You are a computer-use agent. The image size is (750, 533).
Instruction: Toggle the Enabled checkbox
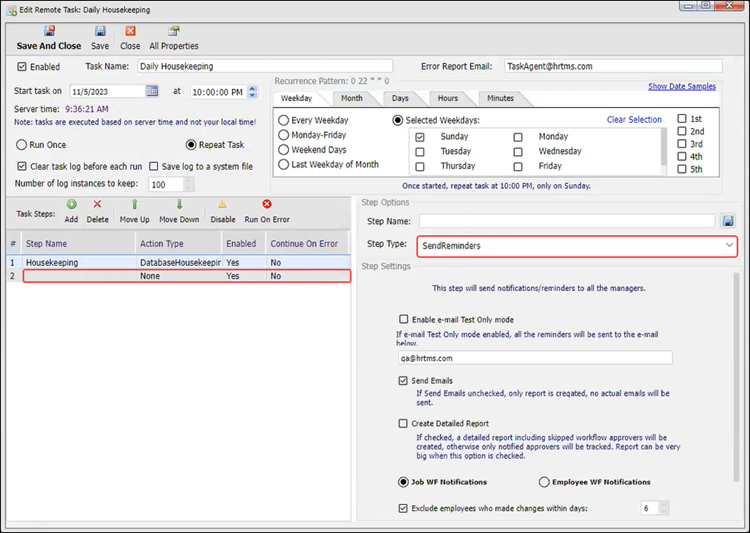[x=22, y=67]
